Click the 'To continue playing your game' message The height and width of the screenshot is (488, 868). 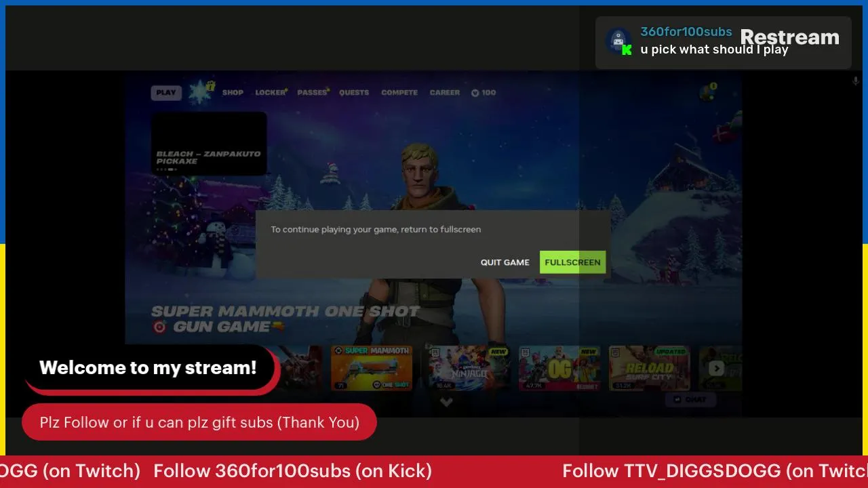376,230
